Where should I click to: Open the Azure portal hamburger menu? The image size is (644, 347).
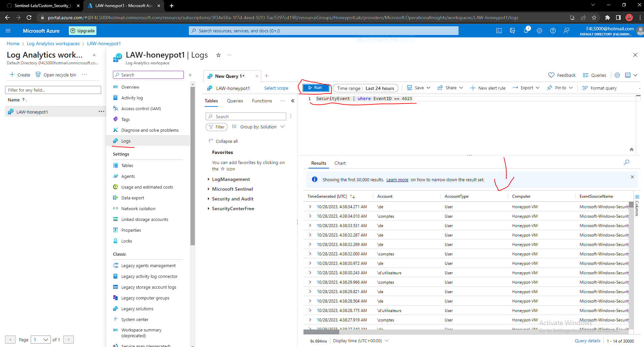[x=8, y=31]
